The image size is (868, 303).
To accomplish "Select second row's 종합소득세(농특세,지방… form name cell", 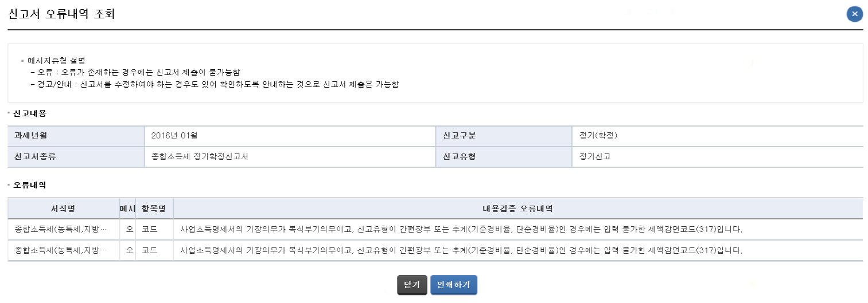I will click(61, 250).
